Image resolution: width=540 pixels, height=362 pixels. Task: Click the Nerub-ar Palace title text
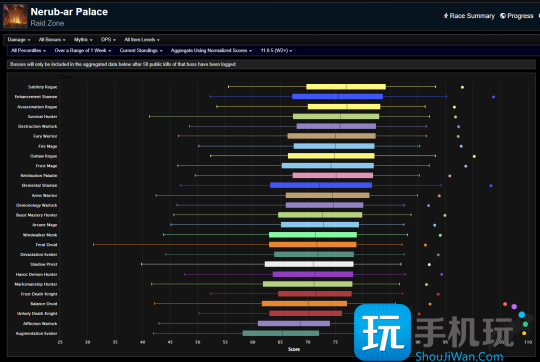tap(69, 12)
